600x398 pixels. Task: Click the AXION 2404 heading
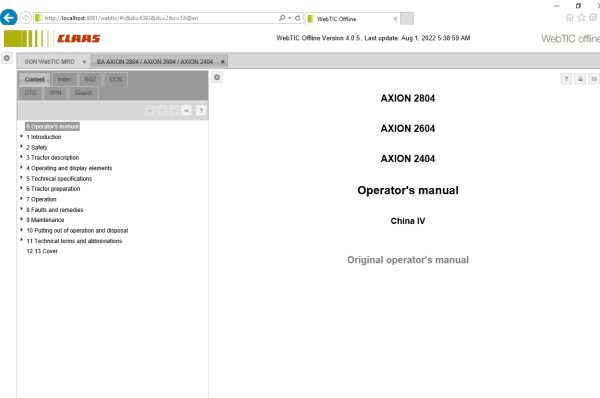[x=408, y=159]
